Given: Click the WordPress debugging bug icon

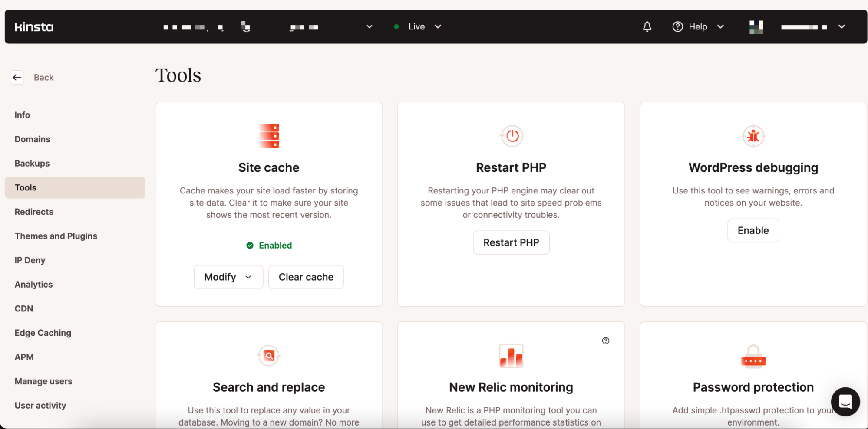Looking at the screenshot, I should [753, 136].
